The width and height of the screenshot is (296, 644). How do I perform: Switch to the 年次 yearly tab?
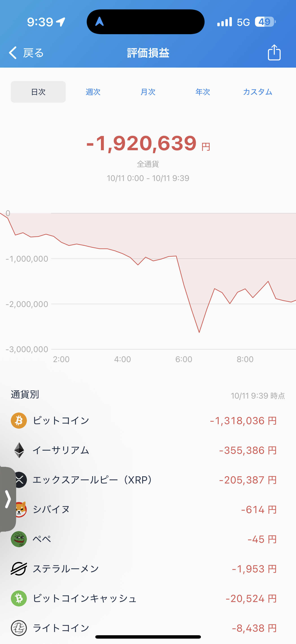click(x=203, y=92)
